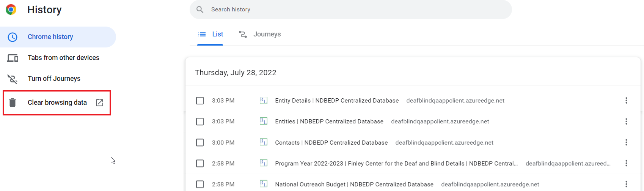The image size is (644, 191).
Task: Open more actions for National Outreach Budget
Action: click(626, 184)
